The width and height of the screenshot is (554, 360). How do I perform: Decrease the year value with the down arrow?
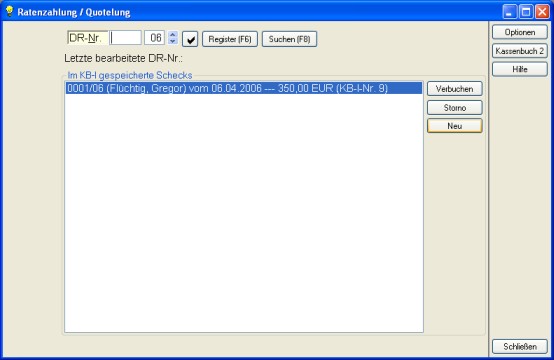point(173,41)
